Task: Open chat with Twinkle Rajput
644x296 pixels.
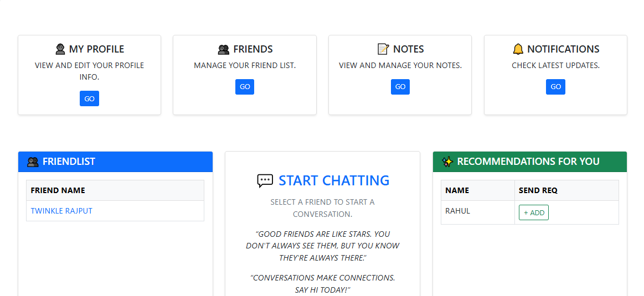Action: pyautogui.click(x=61, y=211)
